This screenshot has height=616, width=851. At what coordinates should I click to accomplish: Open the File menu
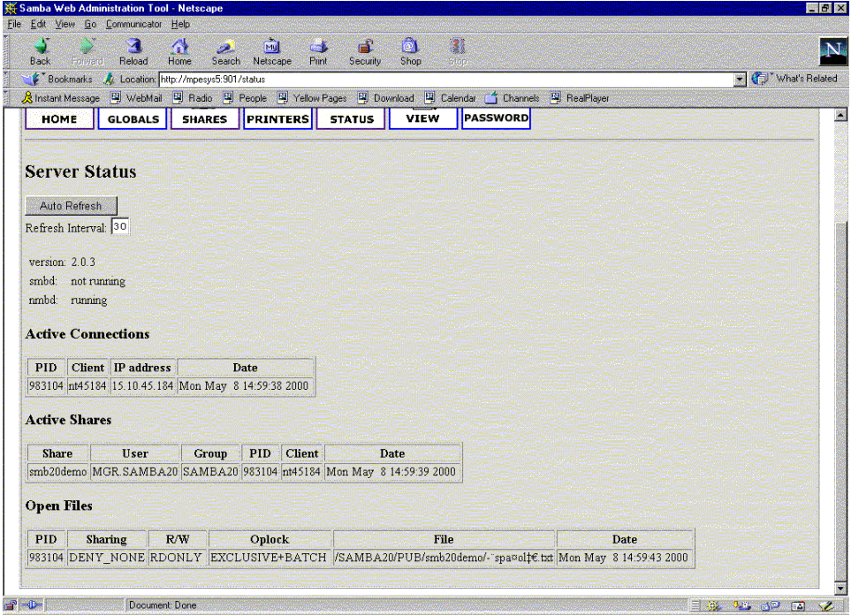[x=14, y=24]
